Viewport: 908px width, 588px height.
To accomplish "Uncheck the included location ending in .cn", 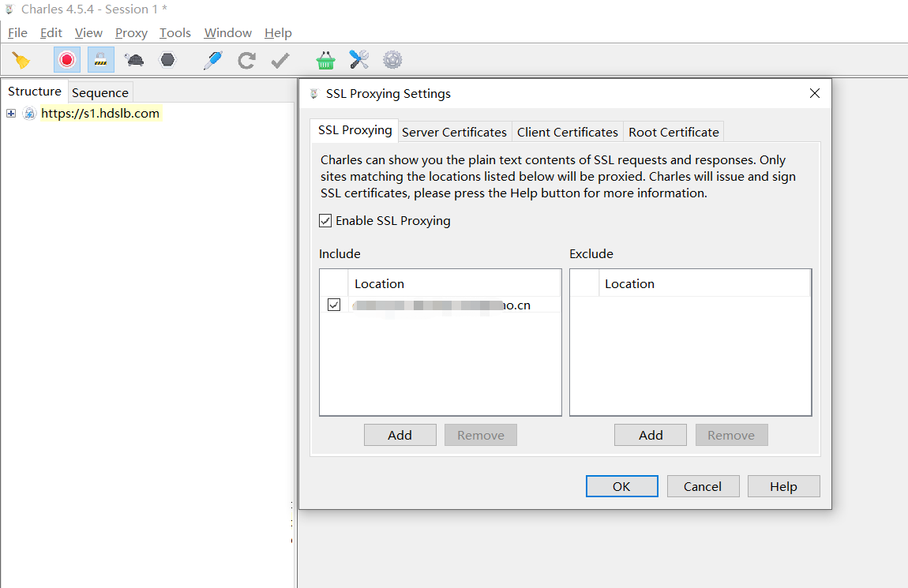I will 333,305.
